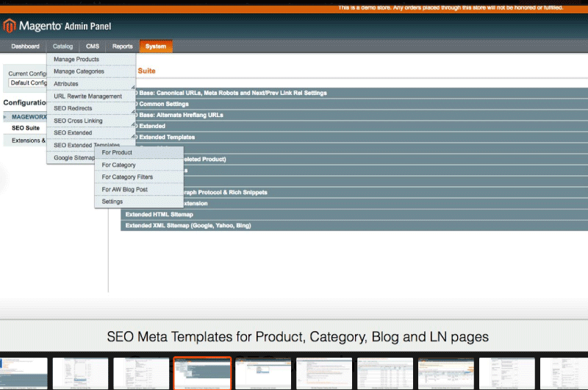The height and width of the screenshot is (390, 588).
Task: Select Manage Categories menu item
Action: 91,71
